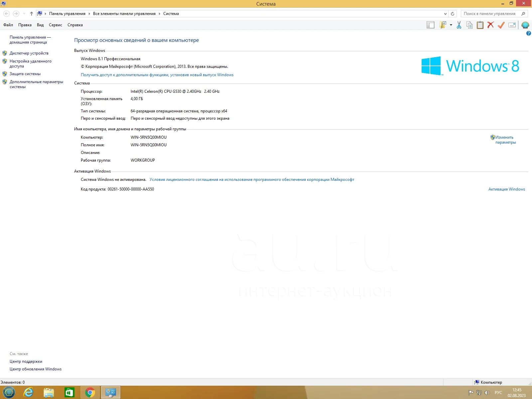Switch the РУС input language indicator
Viewport: 532px width, 399px height.
tap(498, 393)
